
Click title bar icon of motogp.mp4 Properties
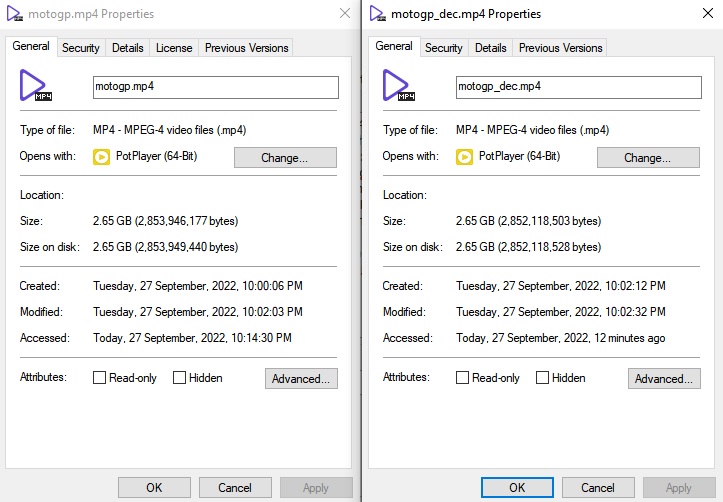click(13, 14)
